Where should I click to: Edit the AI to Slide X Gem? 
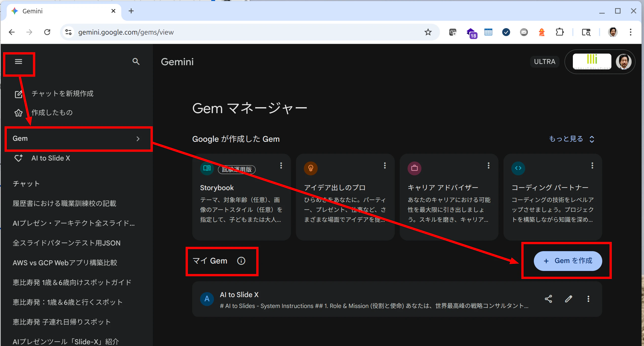568,299
